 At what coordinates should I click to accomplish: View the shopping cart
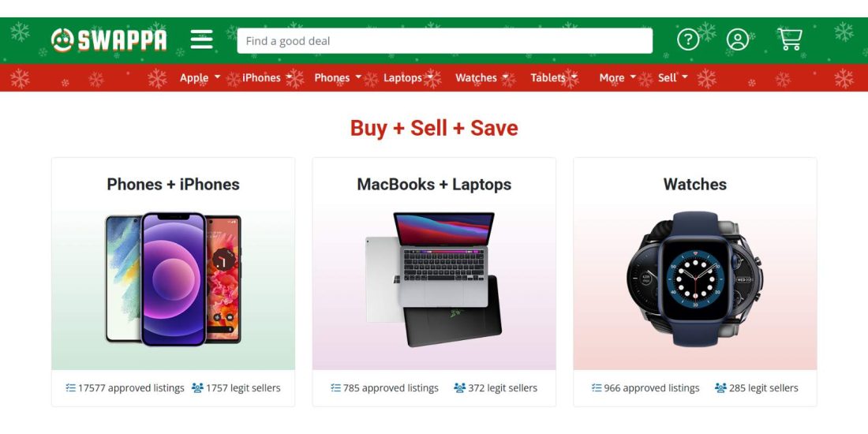[789, 39]
